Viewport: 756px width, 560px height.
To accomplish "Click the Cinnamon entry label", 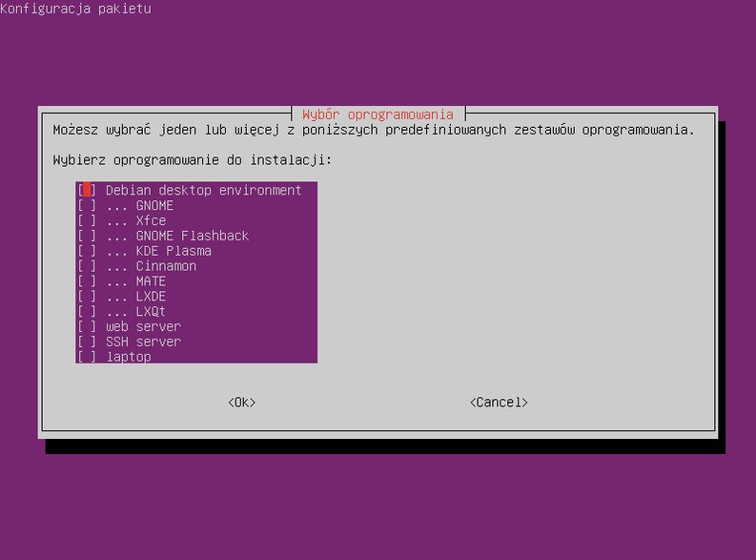I will pyautogui.click(x=166, y=266).
